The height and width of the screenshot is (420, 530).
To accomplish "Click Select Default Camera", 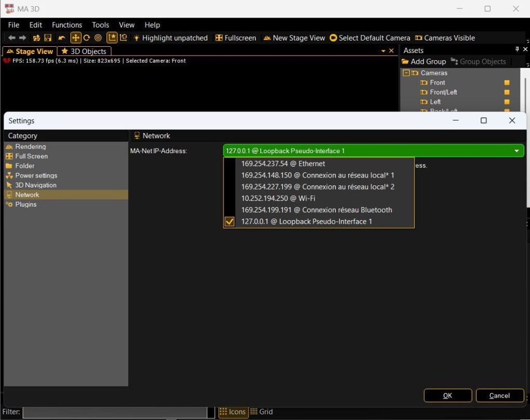I will 370,38.
